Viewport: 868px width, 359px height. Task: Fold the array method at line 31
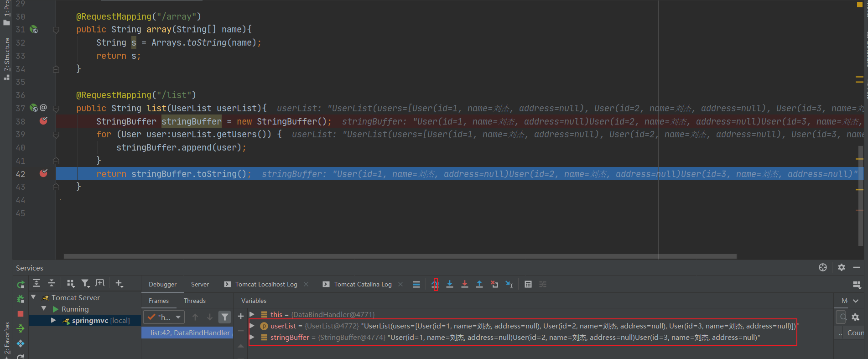pyautogui.click(x=56, y=30)
